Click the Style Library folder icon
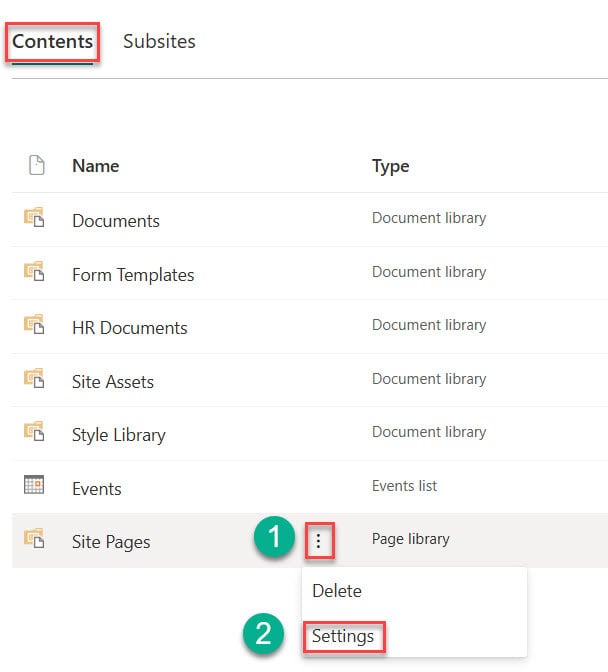Screen dimensions: 608x672 pos(34,432)
